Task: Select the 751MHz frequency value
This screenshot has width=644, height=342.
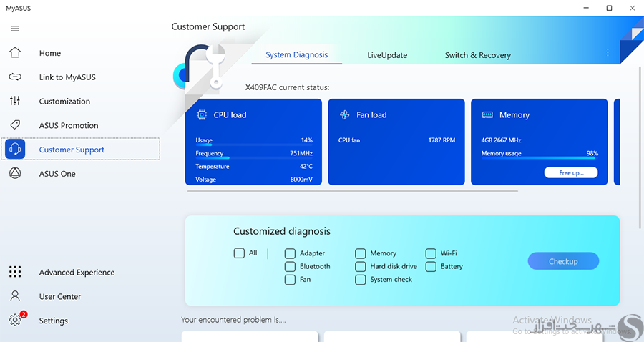Action: point(301,153)
